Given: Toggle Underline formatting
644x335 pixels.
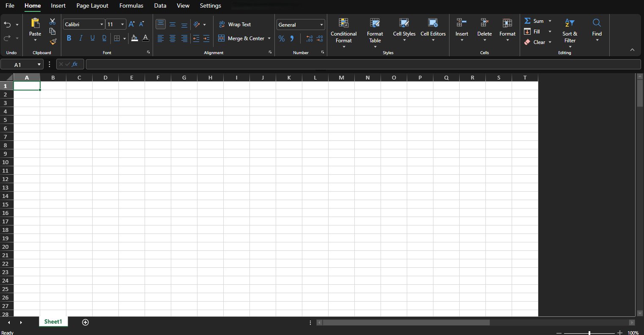Looking at the screenshot, I should click(93, 38).
